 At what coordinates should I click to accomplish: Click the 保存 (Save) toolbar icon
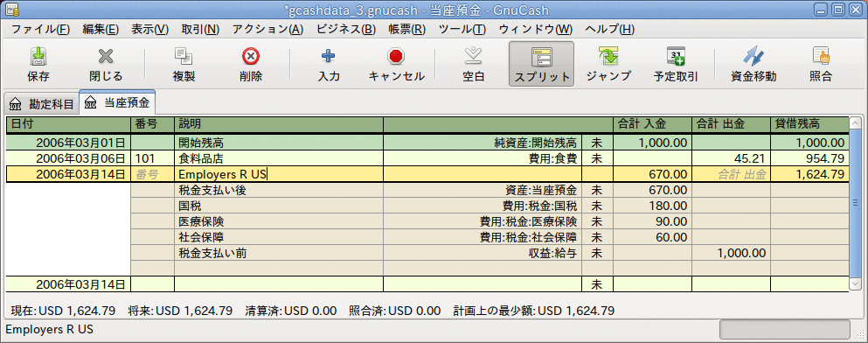pyautogui.click(x=38, y=56)
